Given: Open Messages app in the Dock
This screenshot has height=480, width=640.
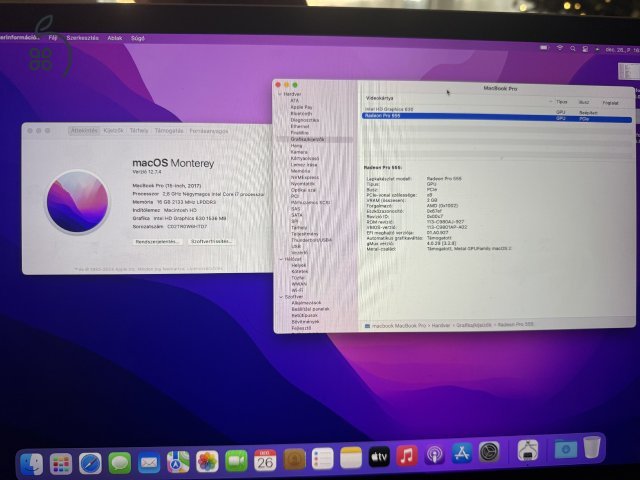Looking at the screenshot, I should 120,463.
